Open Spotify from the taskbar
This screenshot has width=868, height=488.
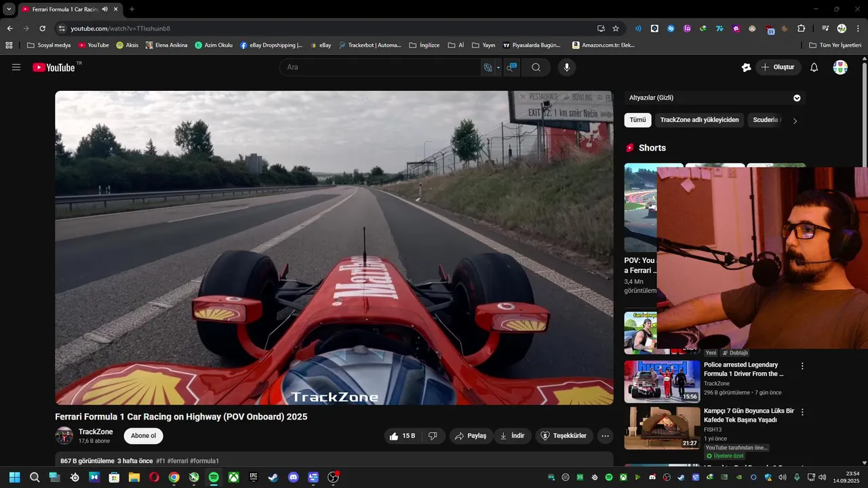point(214,477)
